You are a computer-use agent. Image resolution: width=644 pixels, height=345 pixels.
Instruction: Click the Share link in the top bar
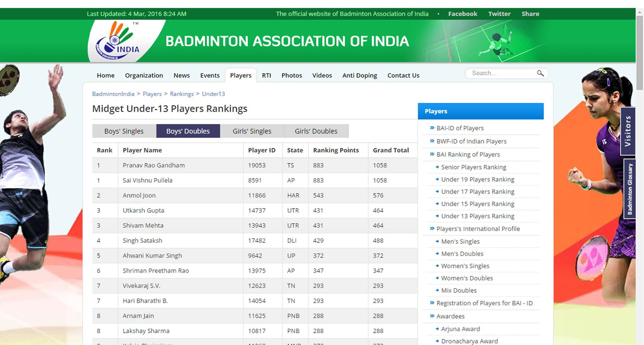pos(530,14)
